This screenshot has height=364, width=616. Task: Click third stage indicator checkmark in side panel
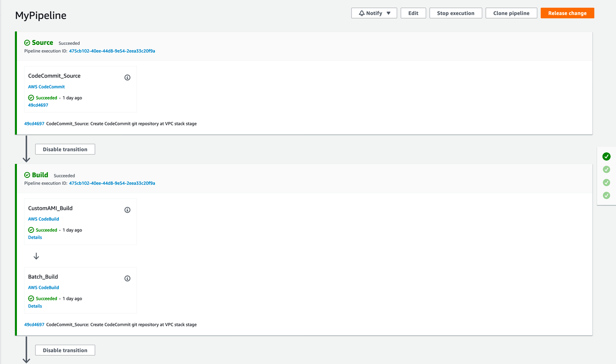click(606, 182)
